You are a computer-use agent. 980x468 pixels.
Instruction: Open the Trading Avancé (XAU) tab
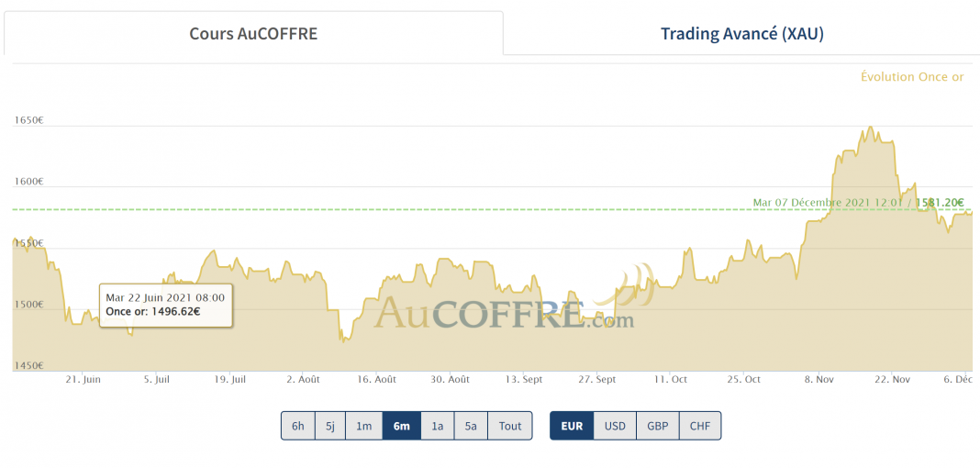pyautogui.click(x=741, y=33)
